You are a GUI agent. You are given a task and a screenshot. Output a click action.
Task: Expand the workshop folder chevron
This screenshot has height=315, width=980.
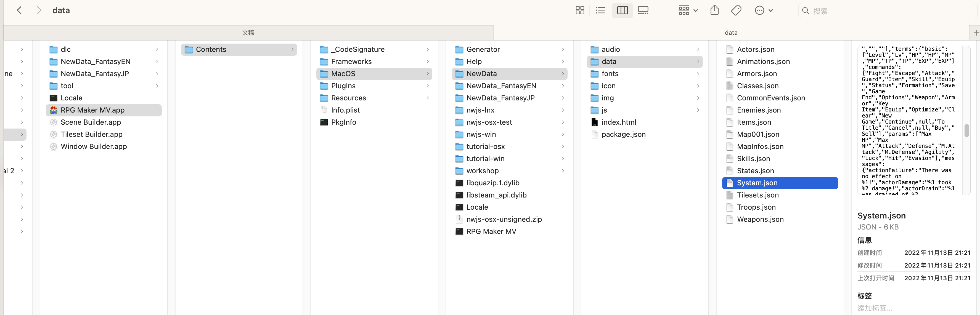point(563,171)
